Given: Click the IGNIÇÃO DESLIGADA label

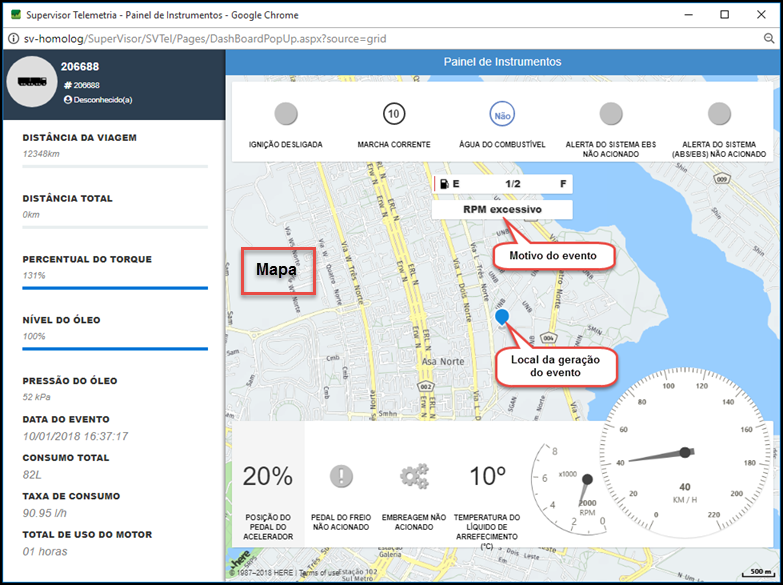Looking at the screenshot, I should coord(286,144).
